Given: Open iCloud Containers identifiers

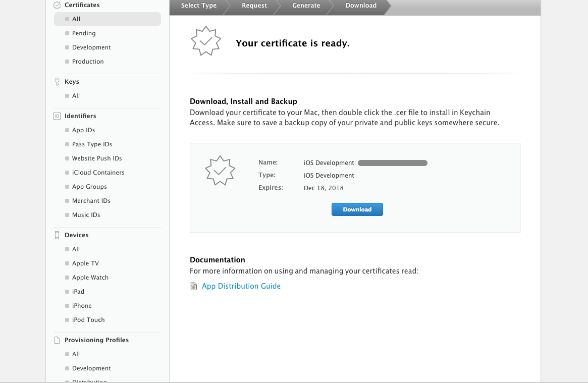Looking at the screenshot, I should pos(98,173).
